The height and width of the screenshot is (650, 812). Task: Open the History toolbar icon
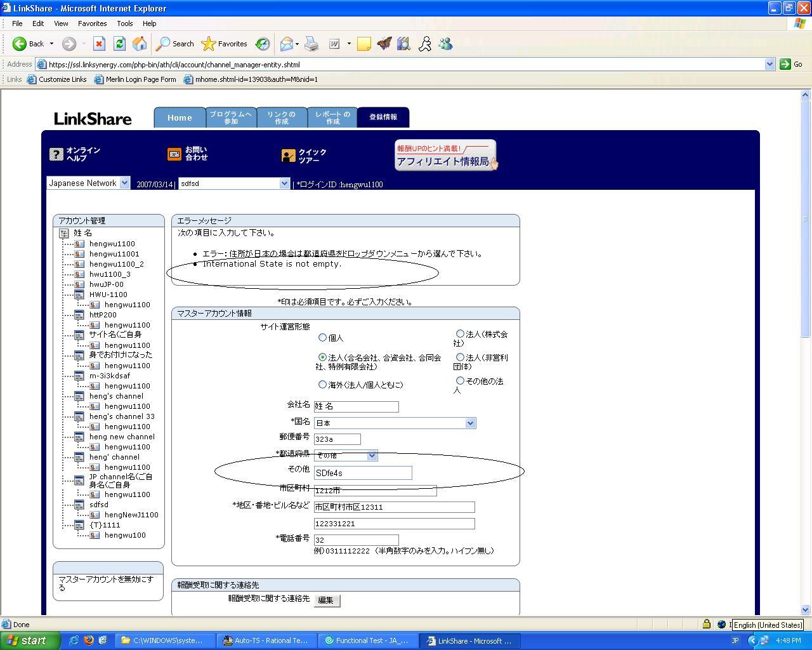(262, 44)
